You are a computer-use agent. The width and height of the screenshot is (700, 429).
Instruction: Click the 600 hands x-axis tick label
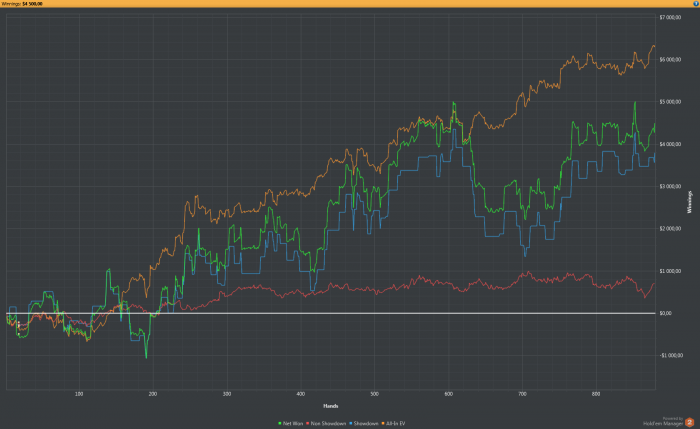coord(449,394)
